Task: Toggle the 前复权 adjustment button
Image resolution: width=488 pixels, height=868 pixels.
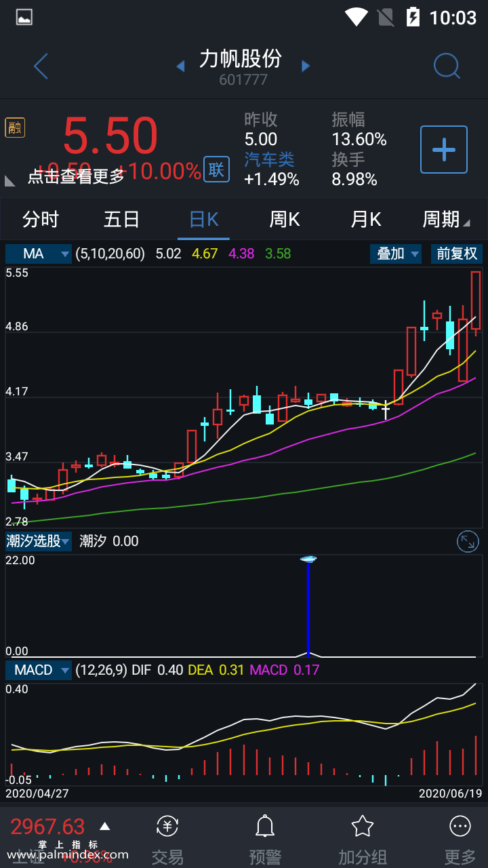Action: 457,254
